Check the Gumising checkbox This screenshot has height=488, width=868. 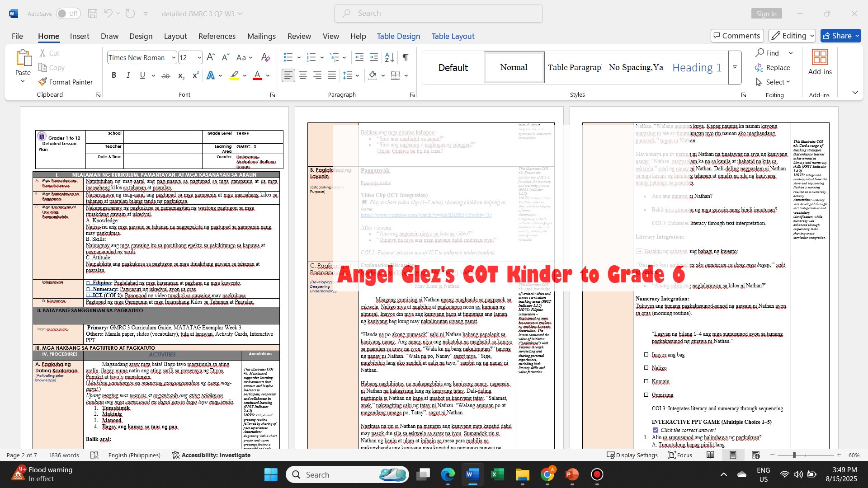coord(646,395)
